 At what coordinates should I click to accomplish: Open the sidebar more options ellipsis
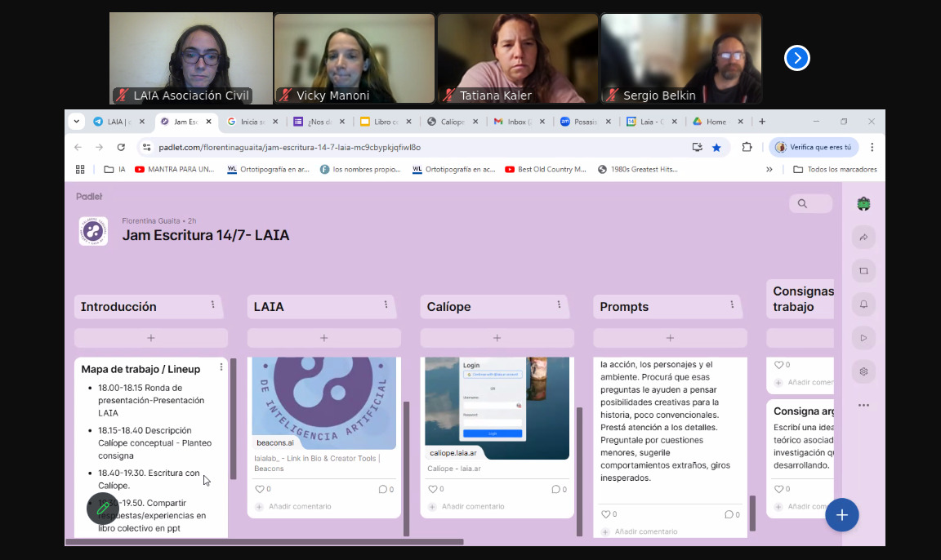863,406
